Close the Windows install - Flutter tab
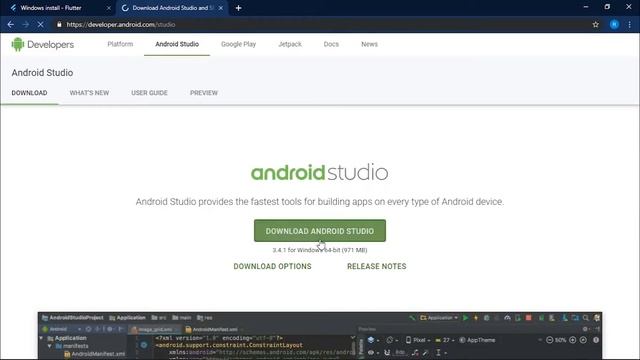Image resolution: width=640 pixels, height=360 pixels. [109, 8]
